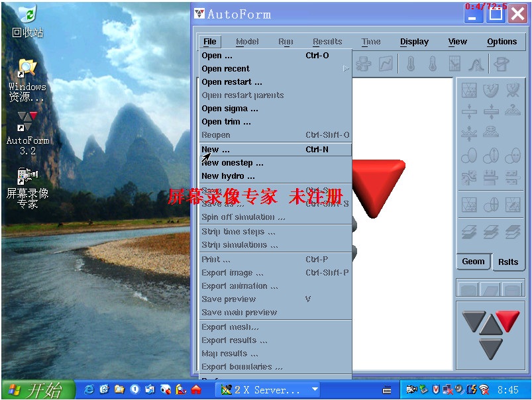The width and height of the screenshot is (532, 400).
Task: Click 'Print ...' in the File menu
Action: coord(275,260)
